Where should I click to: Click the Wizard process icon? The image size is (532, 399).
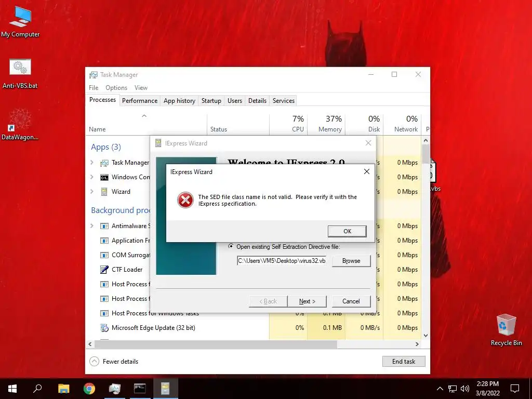(104, 192)
